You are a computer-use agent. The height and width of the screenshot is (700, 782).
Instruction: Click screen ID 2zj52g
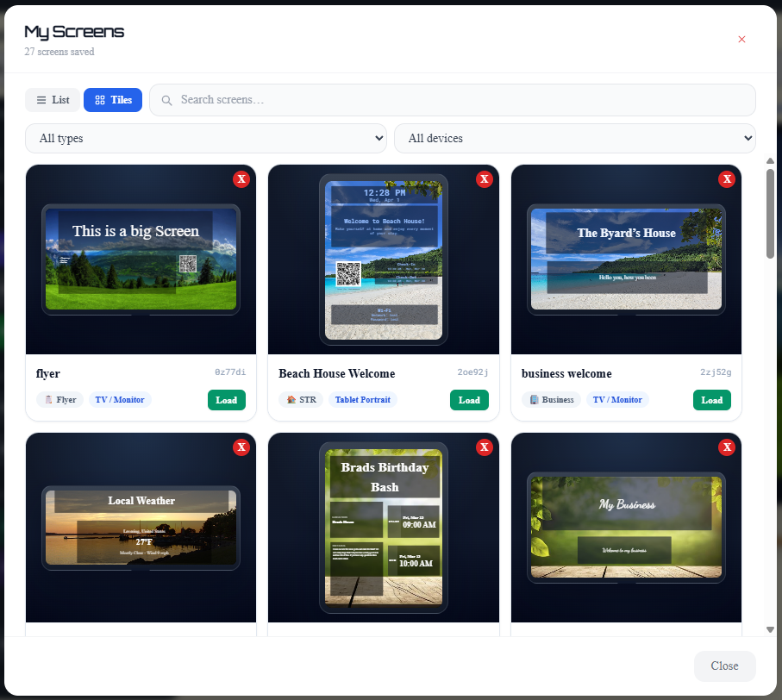[716, 372]
